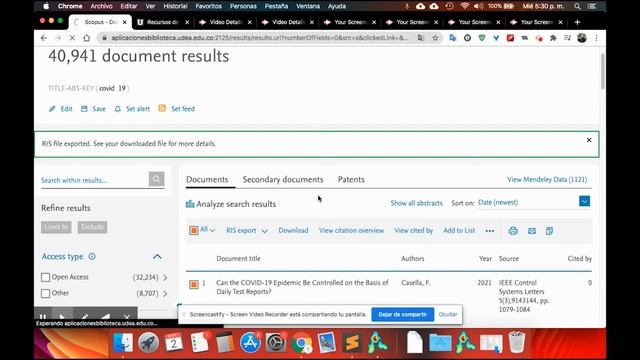
Task: Open View Mendeley Data (1121) link
Action: (x=547, y=180)
